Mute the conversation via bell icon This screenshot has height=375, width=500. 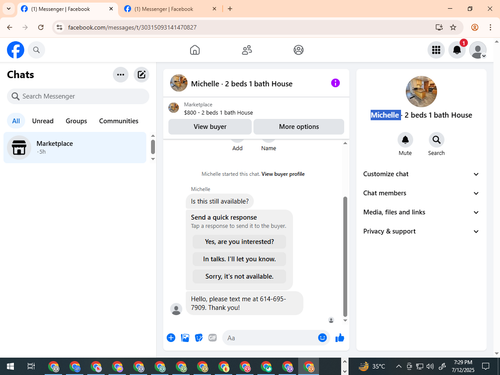[405, 140]
